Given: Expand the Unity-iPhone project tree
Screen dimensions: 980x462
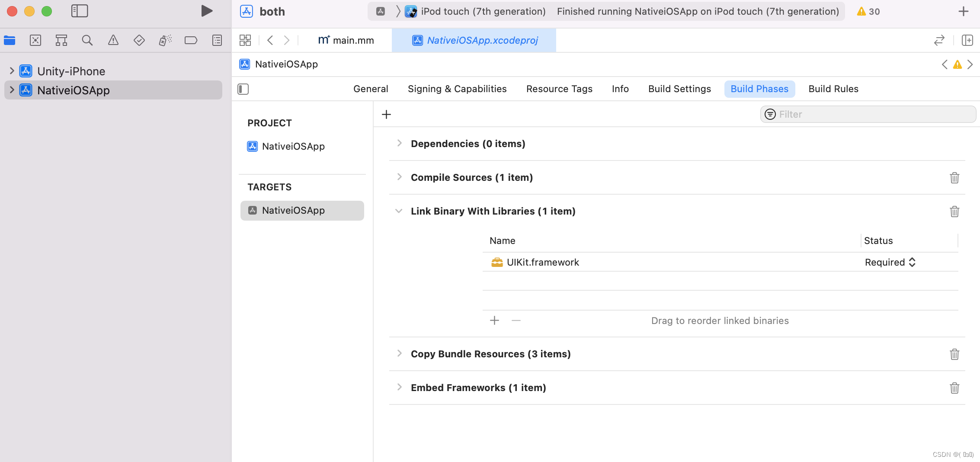Looking at the screenshot, I should pos(12,71).
